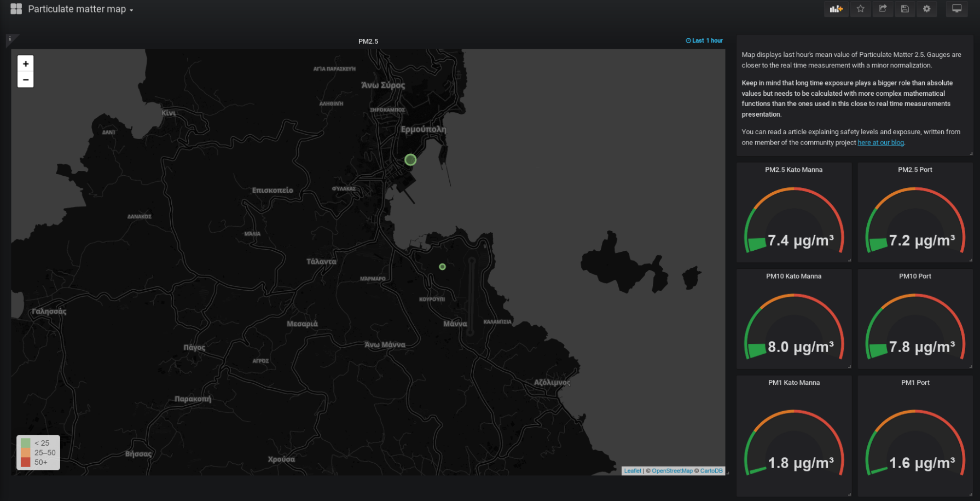
Task: Cycle view mode with monitor icon
Action: click(x=956, y=9)
